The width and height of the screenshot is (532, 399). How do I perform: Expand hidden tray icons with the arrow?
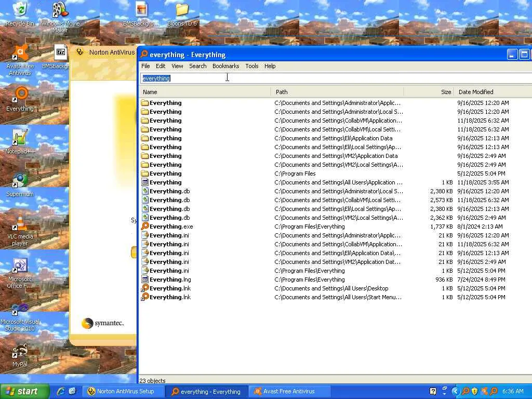[455, 391]
